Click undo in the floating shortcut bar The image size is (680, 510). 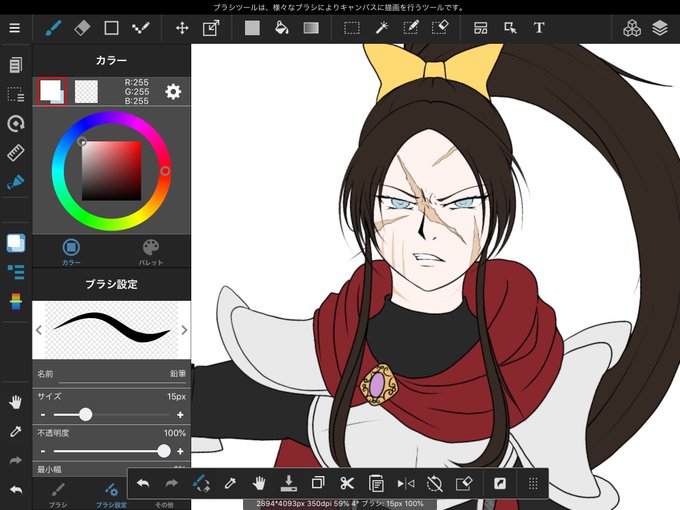point(143,483)
